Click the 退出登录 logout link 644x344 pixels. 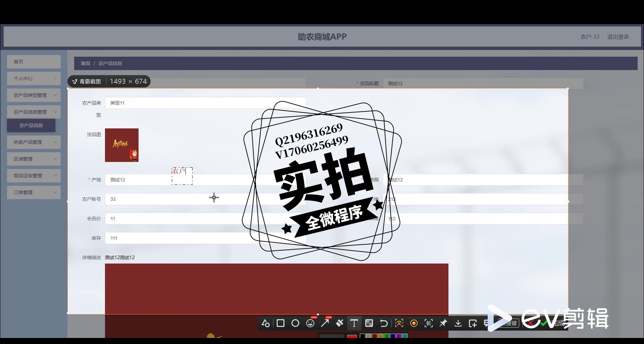pyautogui.click(x=618, y=37)
